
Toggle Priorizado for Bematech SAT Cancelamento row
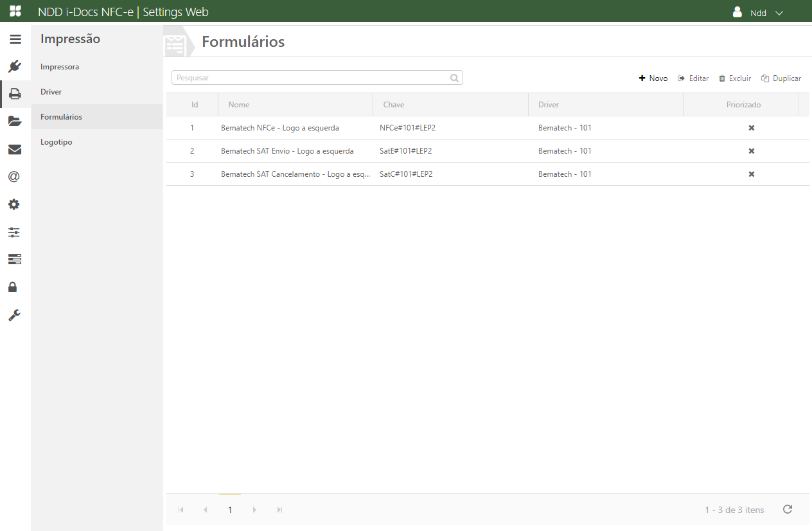coord(751,174)
